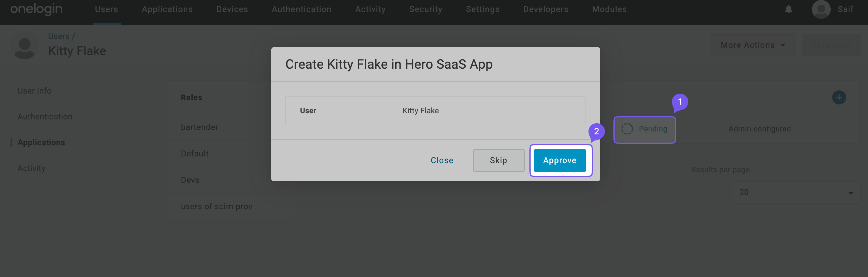Add an application using the plus icon
The image size is (868, 277).
point(839,97)
